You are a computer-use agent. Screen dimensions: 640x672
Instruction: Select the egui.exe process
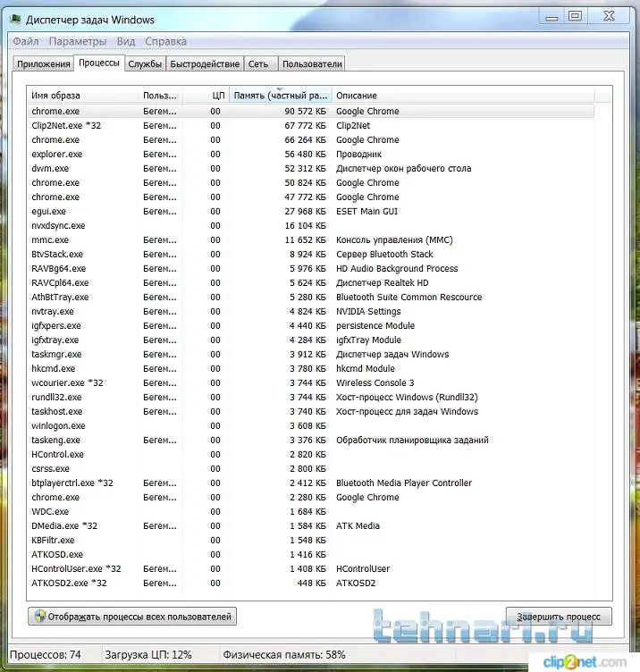tap(310, 211)
